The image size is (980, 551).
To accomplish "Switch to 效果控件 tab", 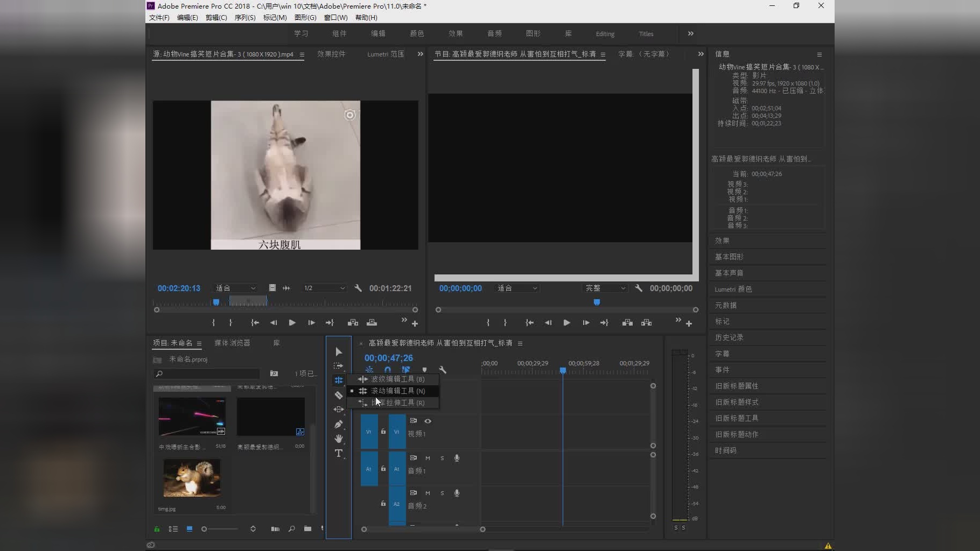I will tap(331, 54).
